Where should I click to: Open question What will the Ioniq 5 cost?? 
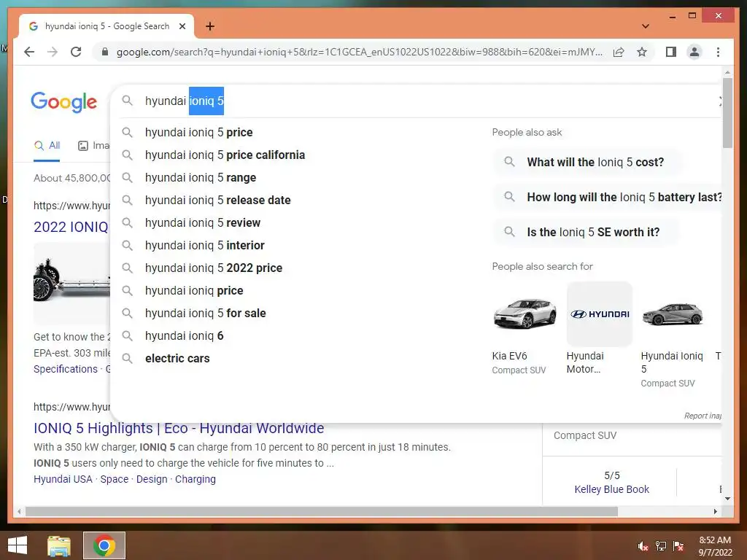587,162
